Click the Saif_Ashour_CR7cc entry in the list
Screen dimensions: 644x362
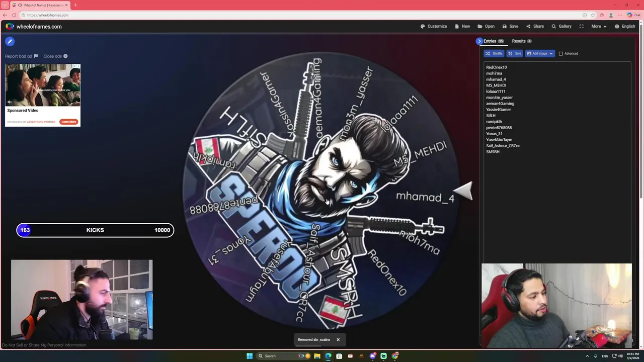click(x=503, y=146)
